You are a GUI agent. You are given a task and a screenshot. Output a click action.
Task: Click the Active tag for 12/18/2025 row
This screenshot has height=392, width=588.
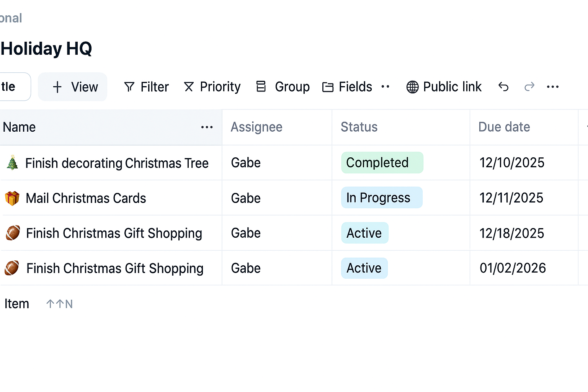364,233
